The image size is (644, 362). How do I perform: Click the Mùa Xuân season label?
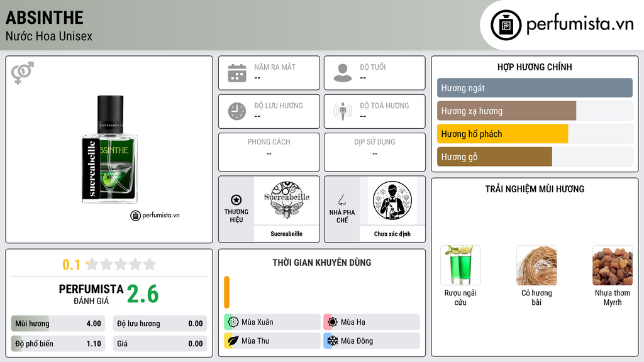coord(257,322)
